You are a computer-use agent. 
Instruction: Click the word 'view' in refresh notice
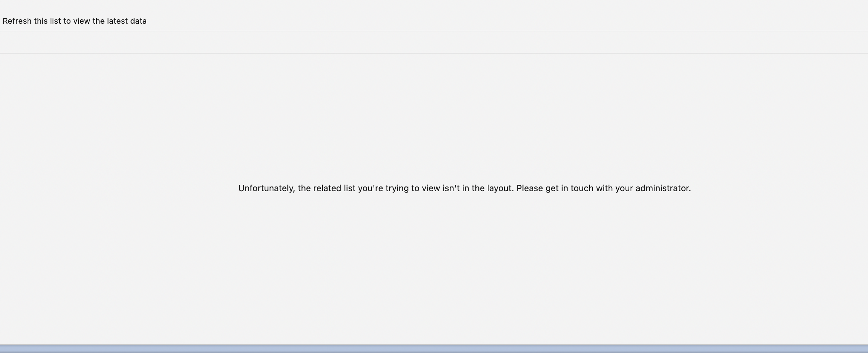coord(81,21)
